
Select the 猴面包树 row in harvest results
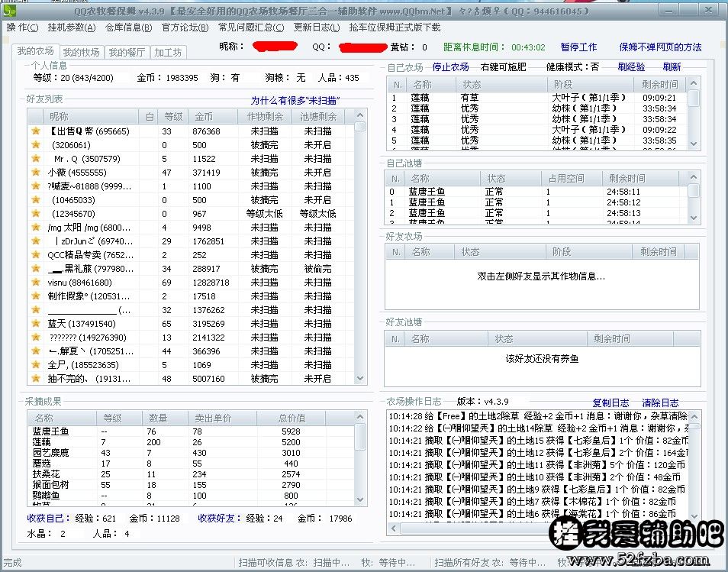tap(191, 485)
